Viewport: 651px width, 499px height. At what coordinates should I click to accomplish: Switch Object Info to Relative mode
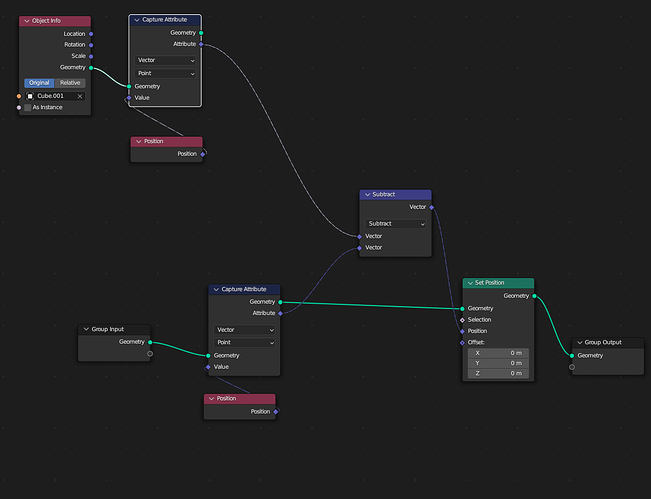pos(70,83)
